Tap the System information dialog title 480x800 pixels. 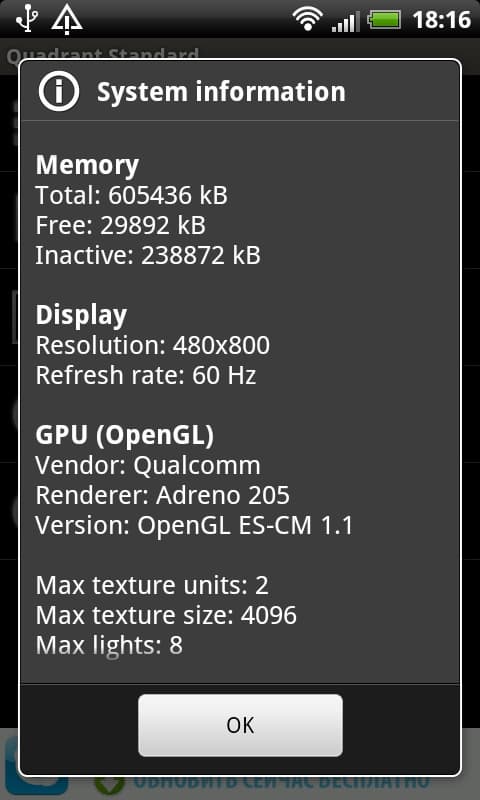221,92
